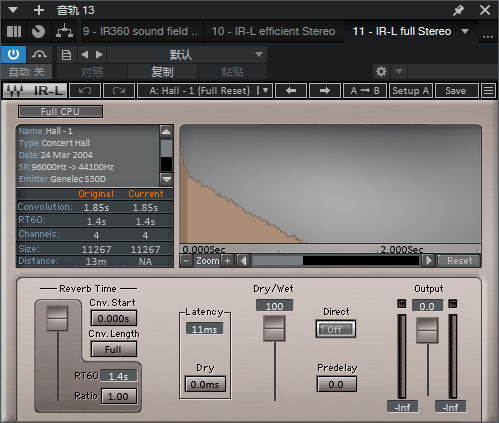This screenshot has width=499, height=423.
Task: Expand dropdown arrow next to IR-L full Stereo
Action: 465,31
